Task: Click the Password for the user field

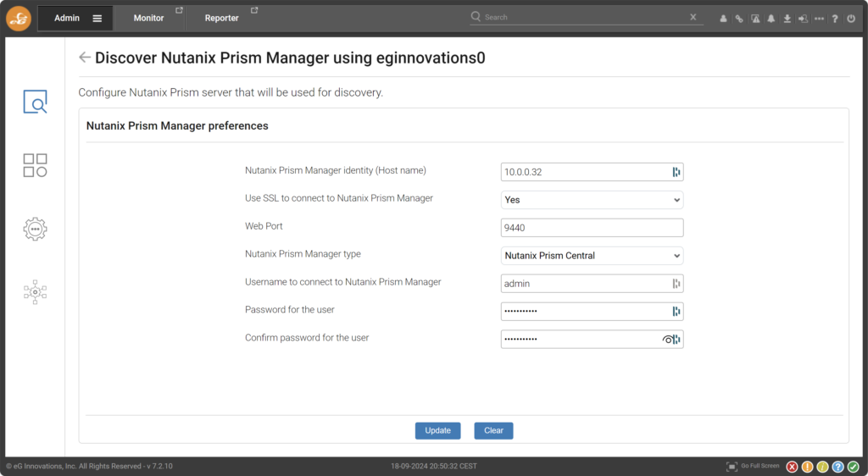Action: click(592, 311)
